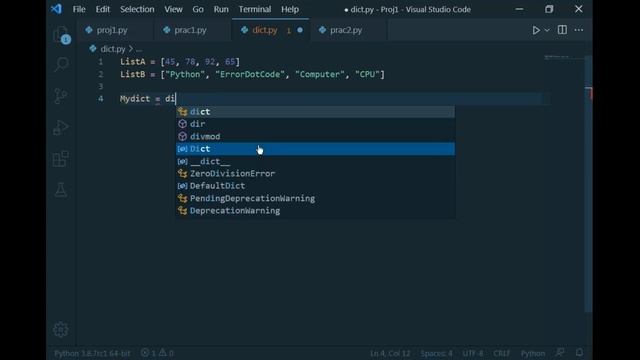Click line number 1 in gutter
Screen dimensions: 640x360
coord(100,62)
